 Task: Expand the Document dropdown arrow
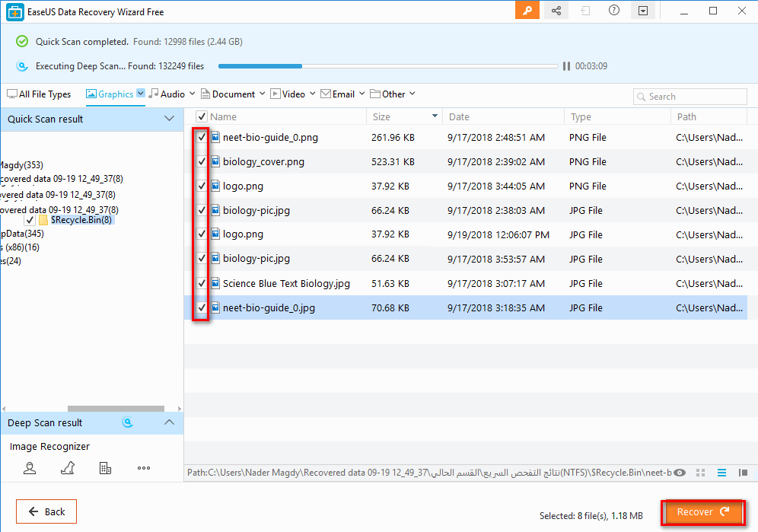262,94
